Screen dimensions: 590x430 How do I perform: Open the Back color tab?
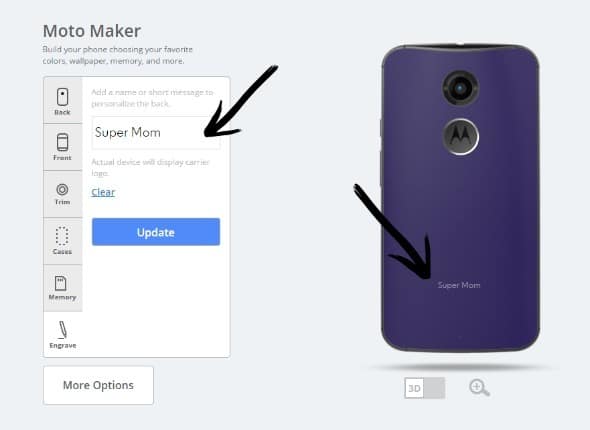point(62,100)
